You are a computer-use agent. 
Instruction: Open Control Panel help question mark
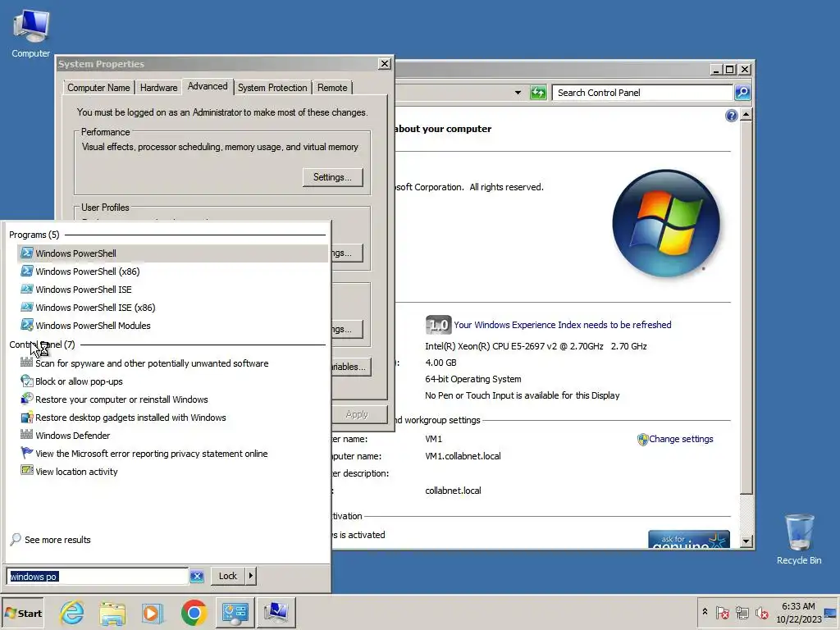[731, 116]
